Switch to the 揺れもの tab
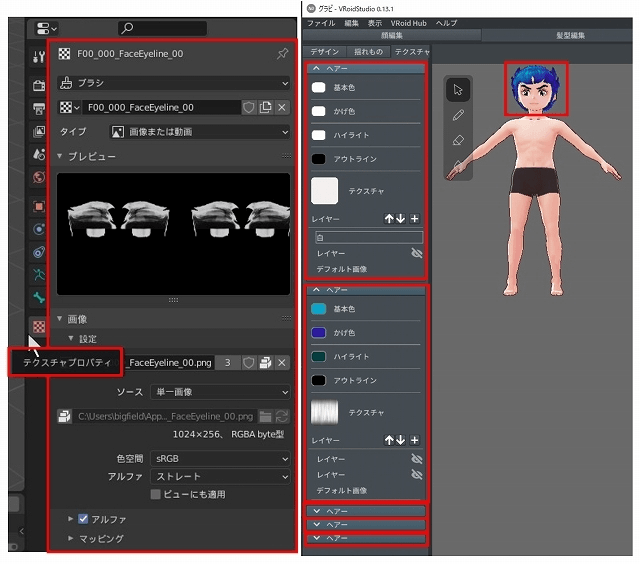The width and height of the screenshot is (640, 564). [x=367, y=51]
